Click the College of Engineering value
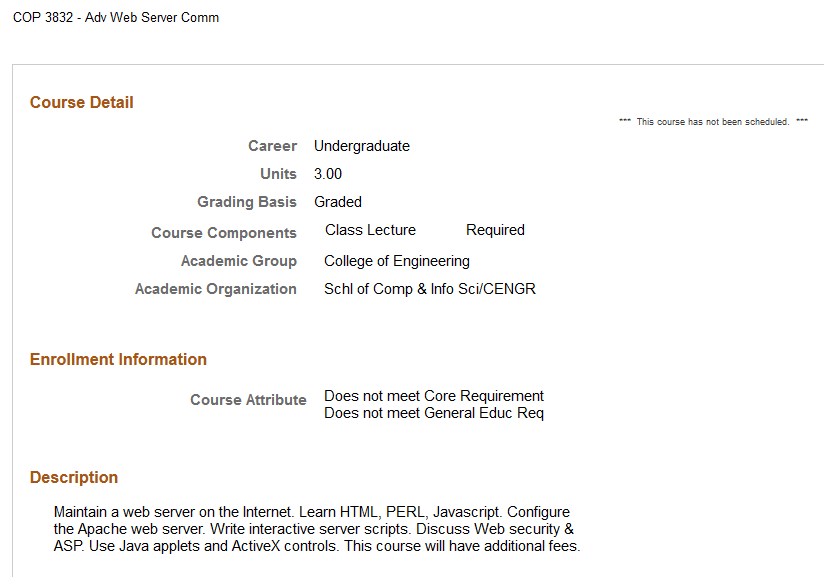Viewport: 824px width, 577px height. pyautogui.click(x=397, y=261)
